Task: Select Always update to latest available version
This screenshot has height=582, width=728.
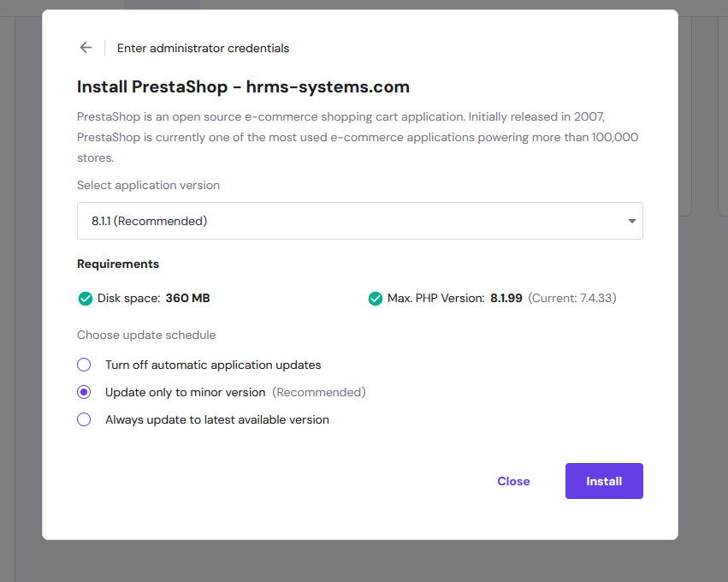Action: (84, 419)
